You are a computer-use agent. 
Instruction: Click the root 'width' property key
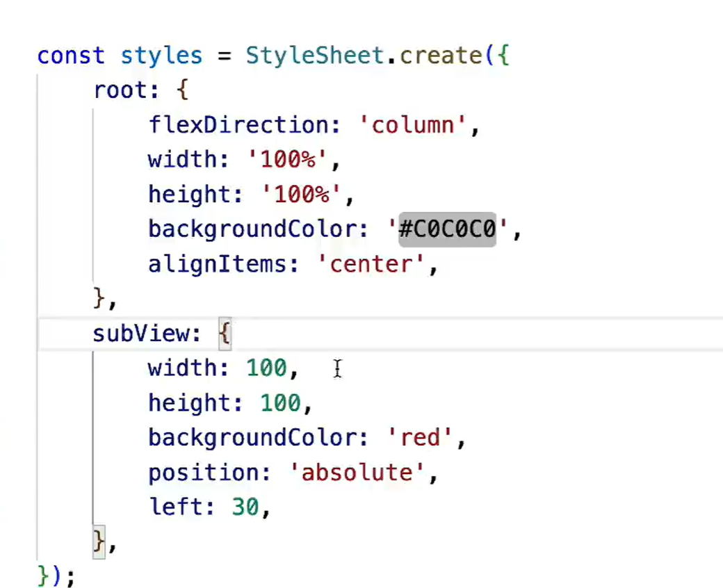(183, 159)
